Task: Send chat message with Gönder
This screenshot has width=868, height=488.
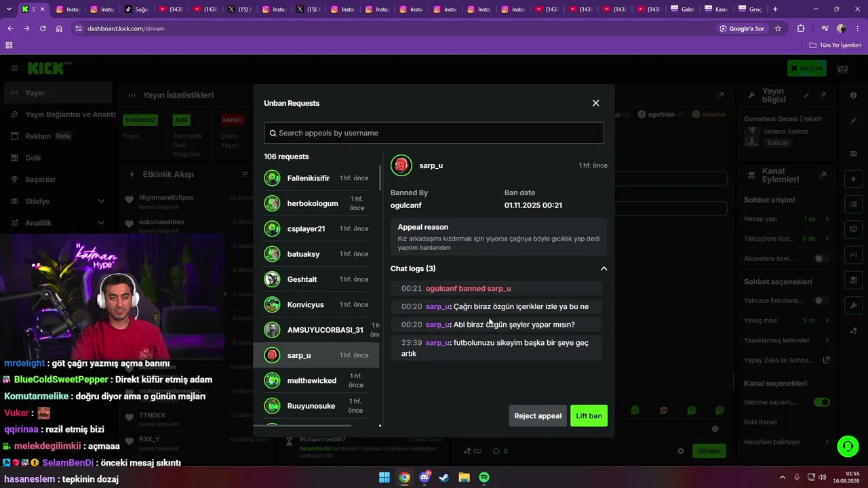Action: [709, 451]
